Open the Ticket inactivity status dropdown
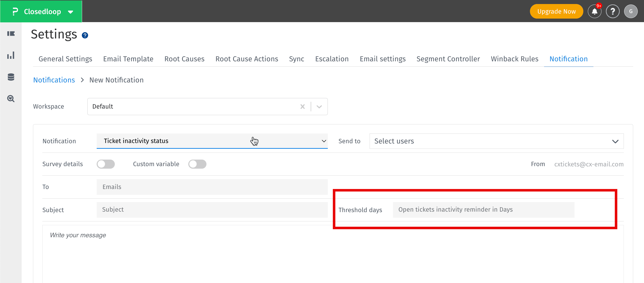 pyautogui.click(x=212, y=141)
